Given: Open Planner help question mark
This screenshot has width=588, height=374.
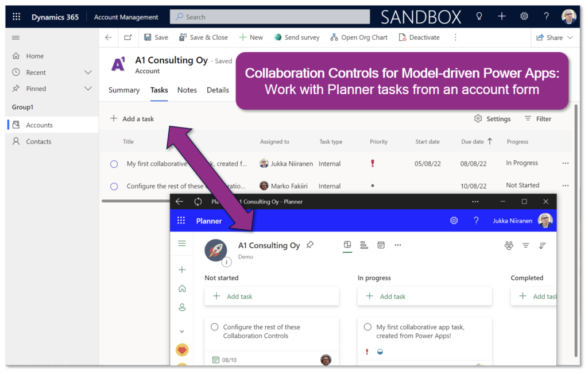Looking at the screenshot, I should click(476, 221).
